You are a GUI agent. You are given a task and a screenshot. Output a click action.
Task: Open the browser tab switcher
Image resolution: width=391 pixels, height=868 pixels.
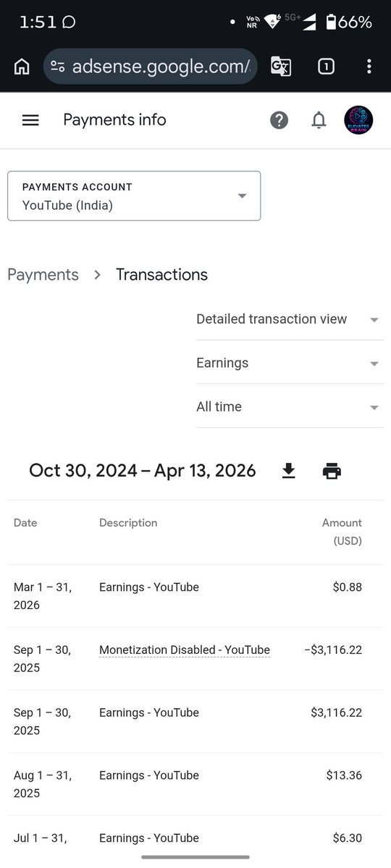click(x=326, y=67)
